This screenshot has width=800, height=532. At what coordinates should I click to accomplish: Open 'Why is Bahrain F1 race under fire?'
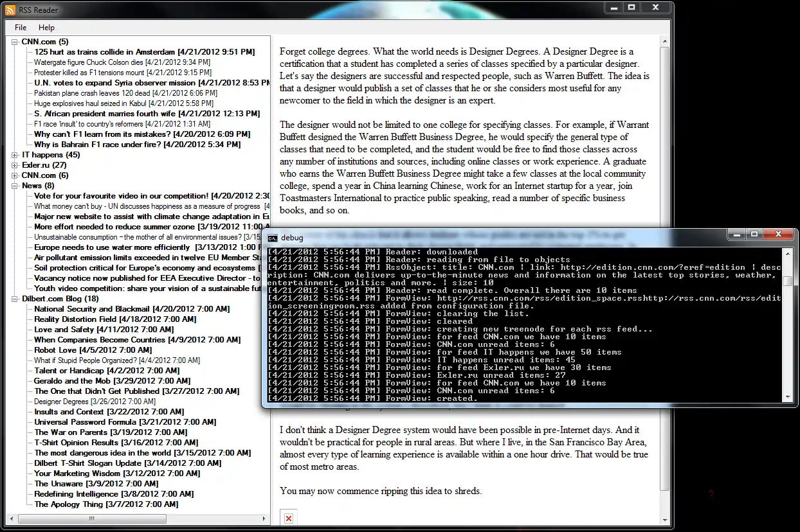[x=138, y=145]
